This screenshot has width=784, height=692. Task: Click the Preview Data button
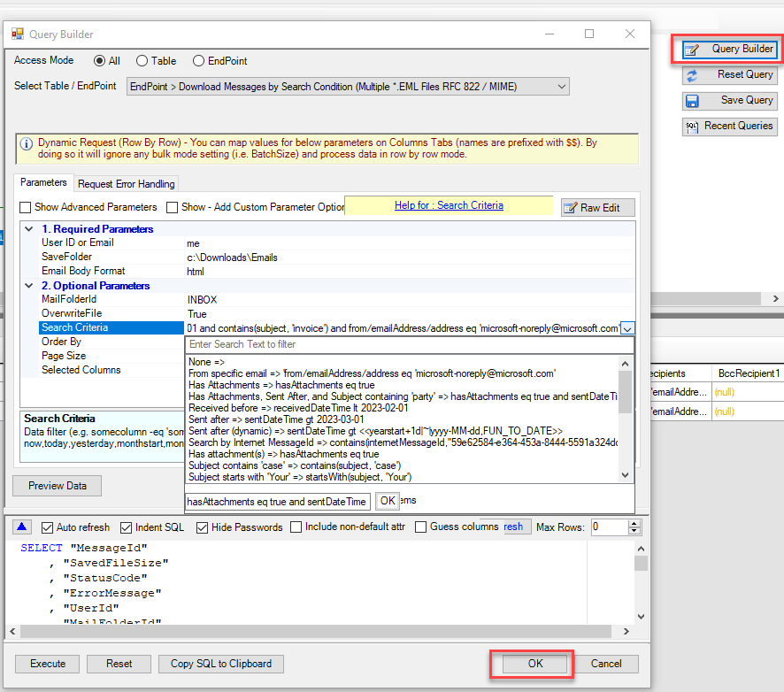(x=57, y=486)
